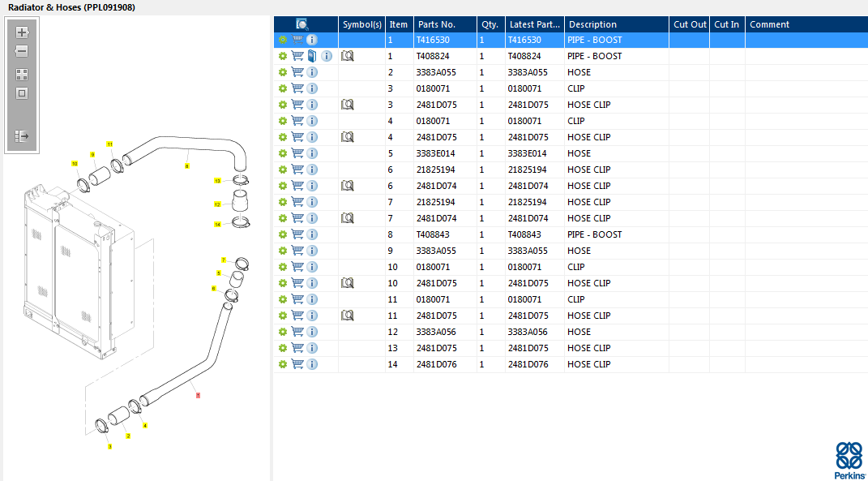Image resolution: width=868 pixels, height=481 pixels.
Task: Click the four-squares grid view icon
Action: [22, 75]
